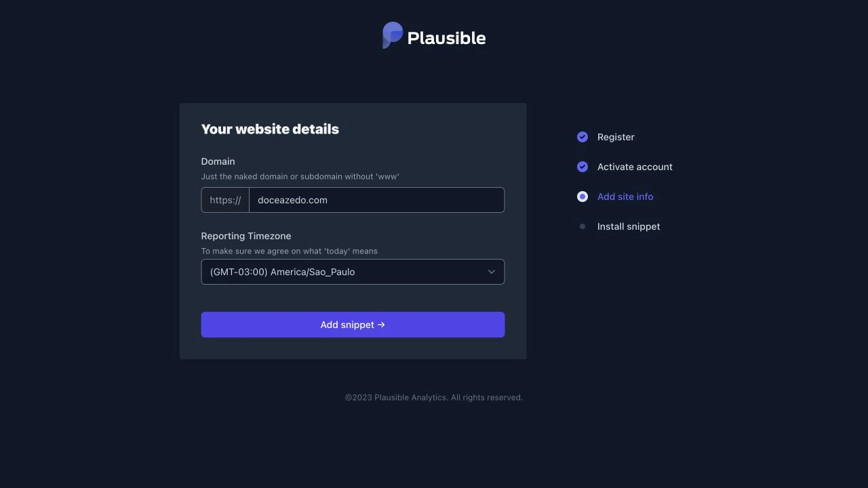868x488 pixels.
Task: Click the Domain field label
Action: click(x=218, y=161)
